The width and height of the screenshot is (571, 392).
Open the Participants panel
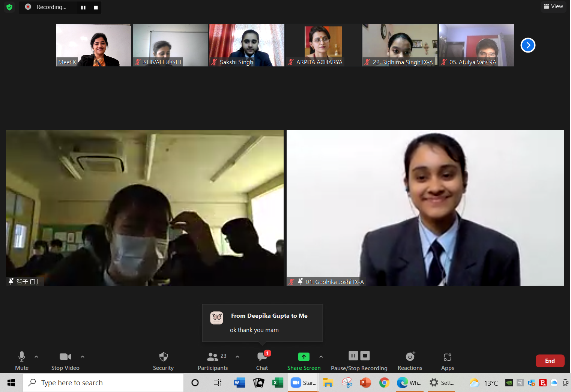point(213,361)
